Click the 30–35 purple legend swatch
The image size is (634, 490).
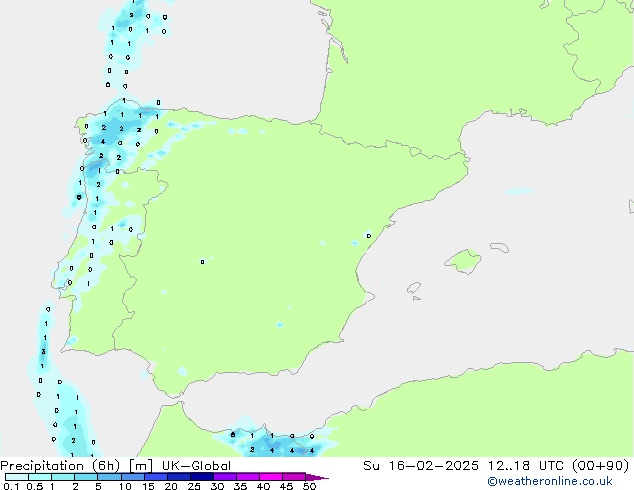click(x=225, y=477)
